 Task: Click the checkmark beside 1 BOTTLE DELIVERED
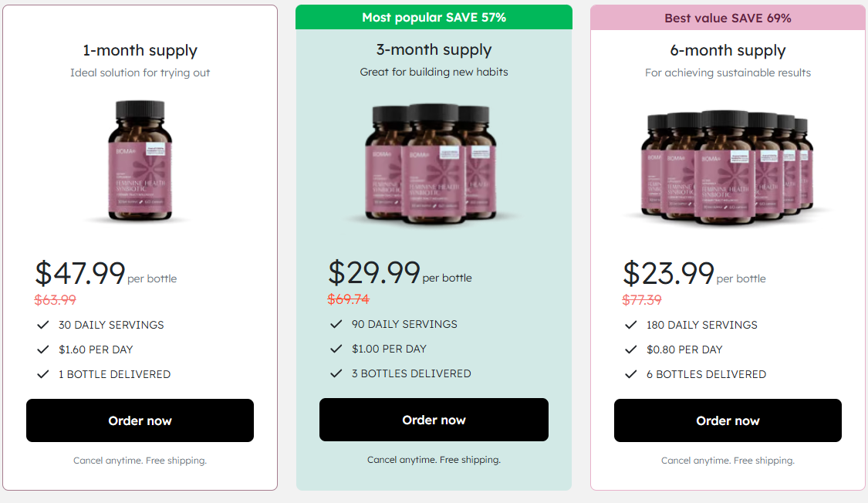[43, 374]
